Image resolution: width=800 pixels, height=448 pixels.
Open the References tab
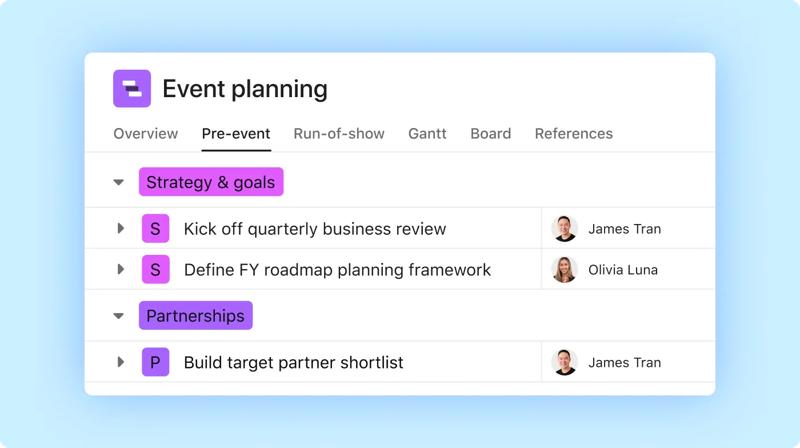click(x=573, y=134)
